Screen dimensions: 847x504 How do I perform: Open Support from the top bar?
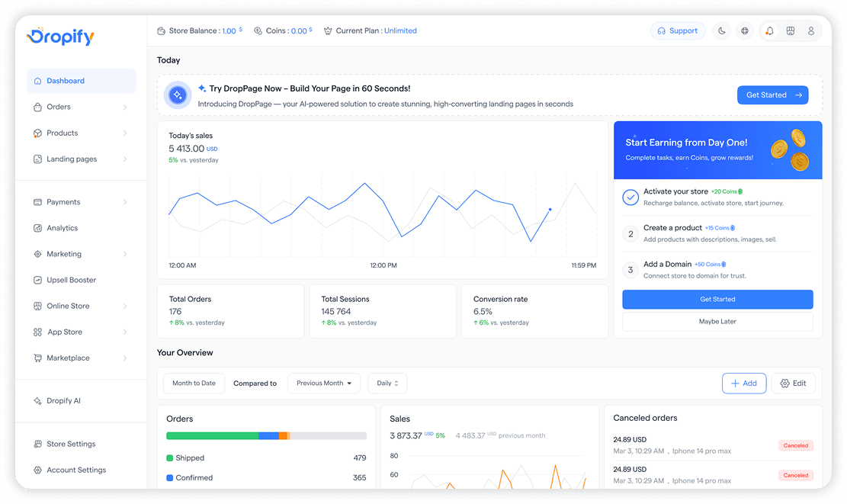point(677,30)
